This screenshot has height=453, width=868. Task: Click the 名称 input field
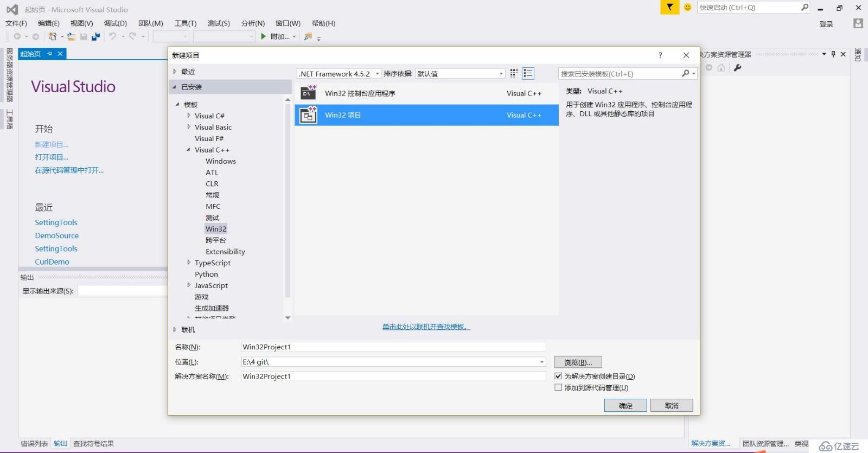394,347
